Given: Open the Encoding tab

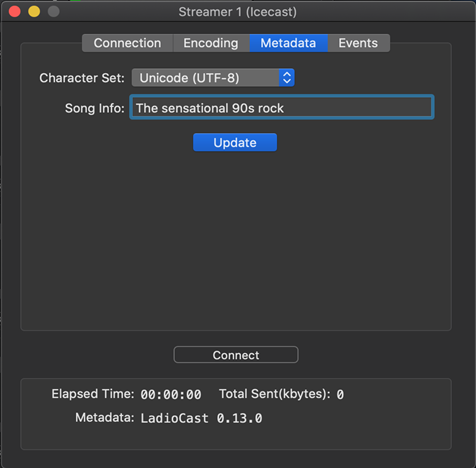Looking at the screenshot, I should tap(211, 43).
